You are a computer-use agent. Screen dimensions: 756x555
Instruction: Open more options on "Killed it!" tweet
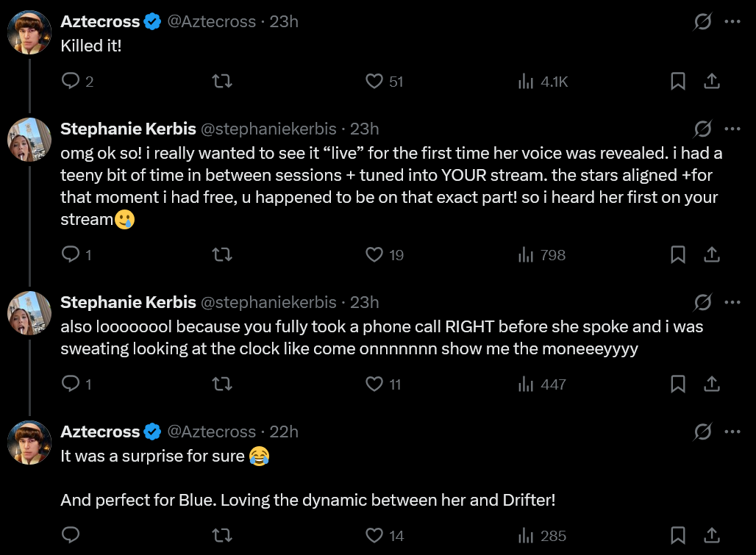[732, 22]
